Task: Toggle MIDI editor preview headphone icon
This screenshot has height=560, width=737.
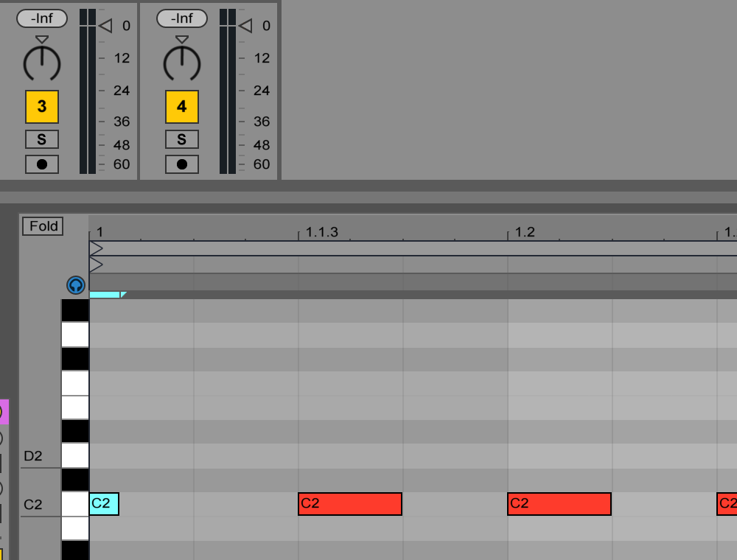Action: (x=76, y=285)
